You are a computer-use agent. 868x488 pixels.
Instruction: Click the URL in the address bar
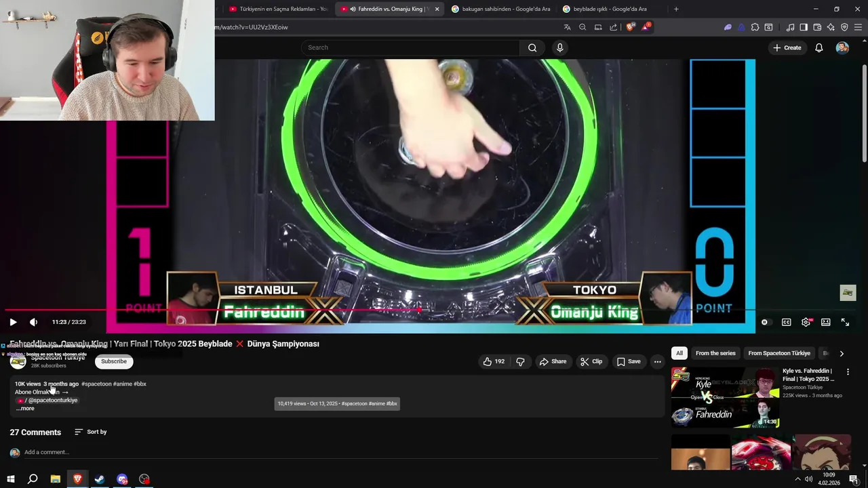click(251, 27)
